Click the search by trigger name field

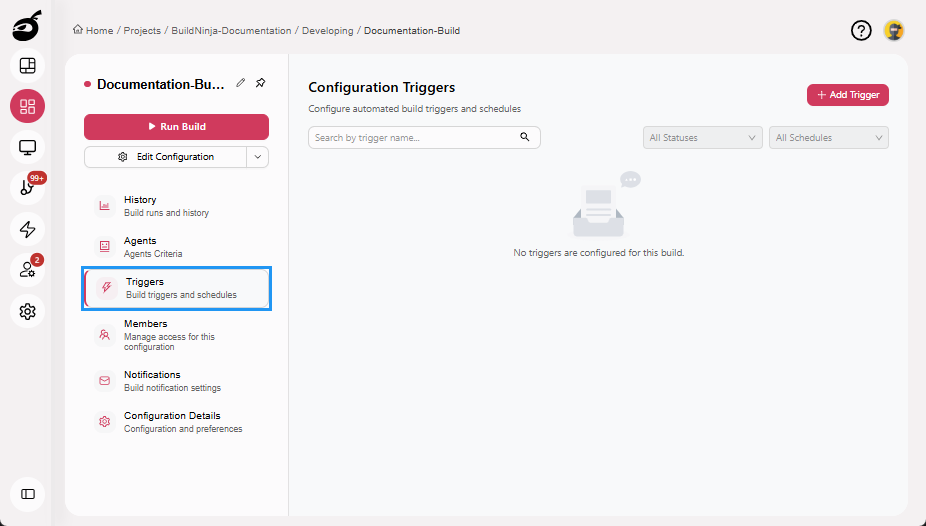pyautogui.click(x=412, y=138)
